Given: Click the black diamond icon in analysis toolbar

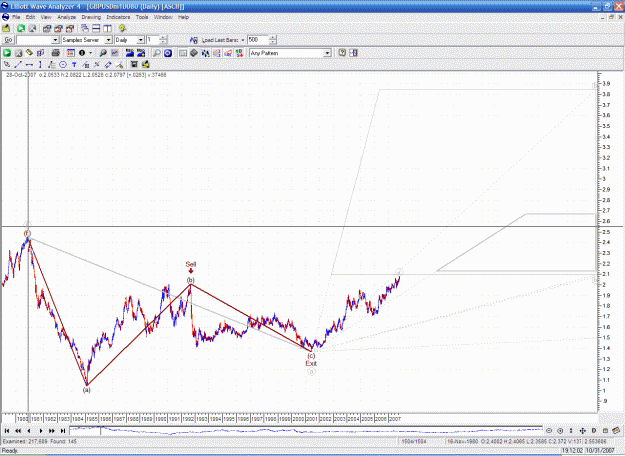Looking at the screenshot, I should [194, 53].
